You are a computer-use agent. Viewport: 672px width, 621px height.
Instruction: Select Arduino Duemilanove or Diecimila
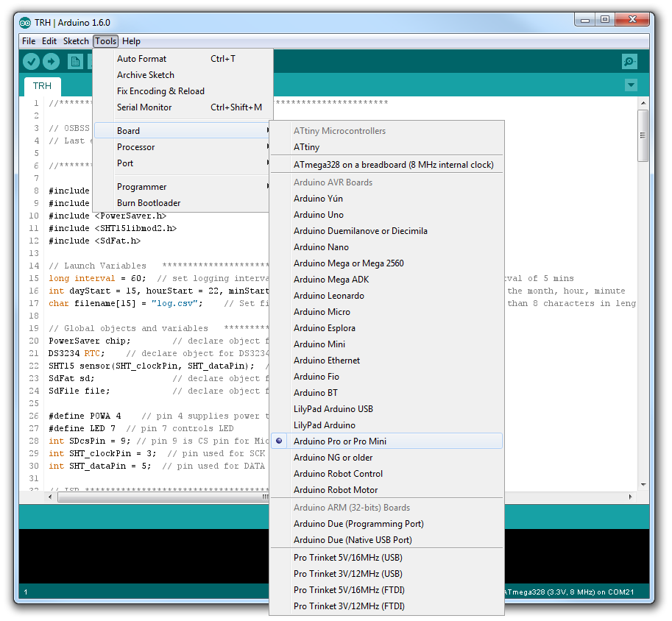386,231
